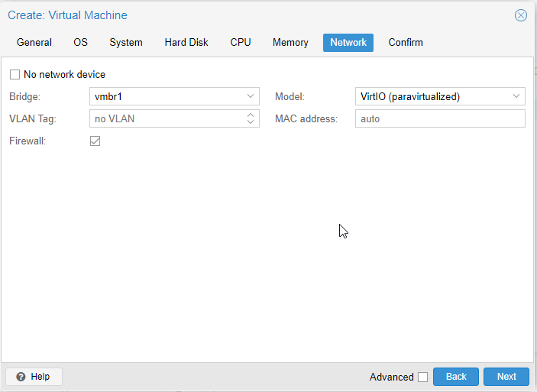Focus the MAC address field

[440, 118]
